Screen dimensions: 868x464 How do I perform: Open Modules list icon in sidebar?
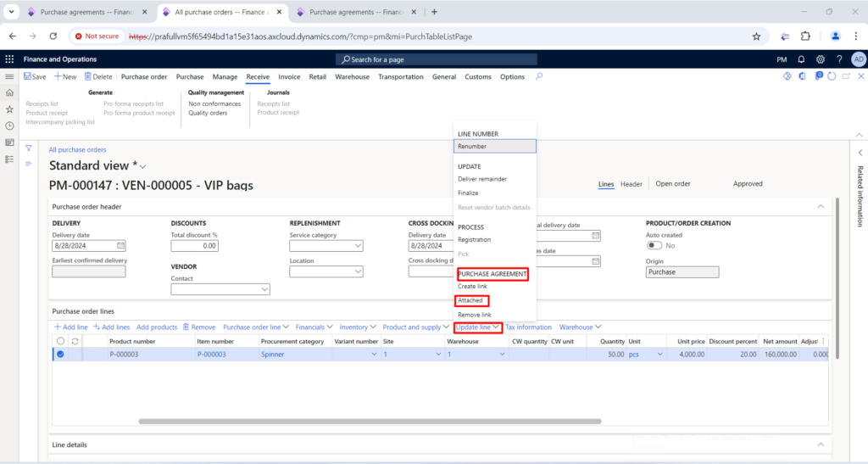coord(9,159)
